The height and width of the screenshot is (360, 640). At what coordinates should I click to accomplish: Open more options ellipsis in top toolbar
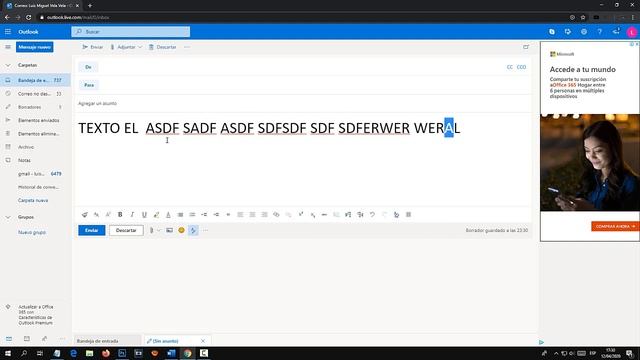tap(187, 47)
